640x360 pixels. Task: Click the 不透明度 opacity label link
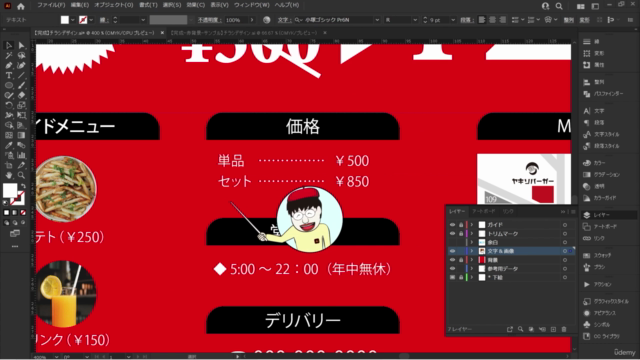click(x=210, y=20)
